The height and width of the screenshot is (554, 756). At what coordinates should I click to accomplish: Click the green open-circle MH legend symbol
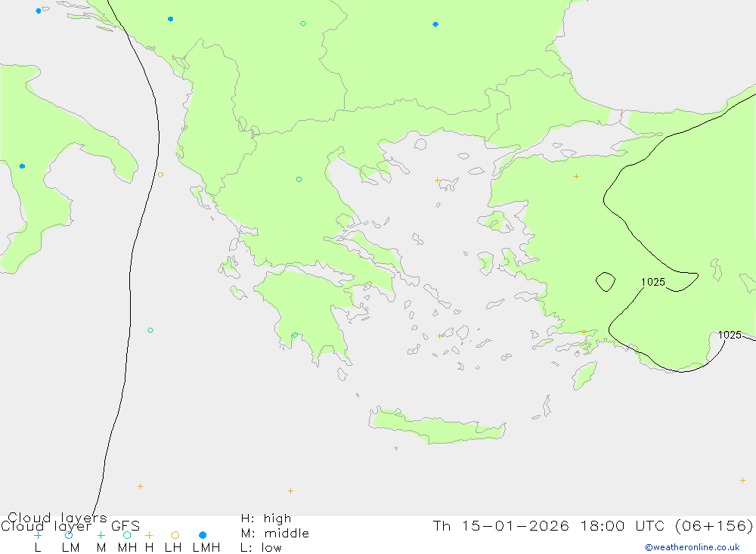(x=127, y=535)
